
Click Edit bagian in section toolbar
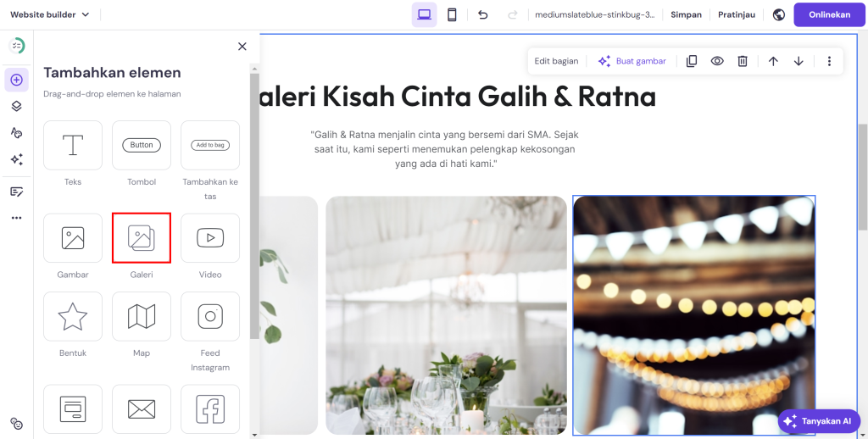pyautogui.click(x=556, y=61)
